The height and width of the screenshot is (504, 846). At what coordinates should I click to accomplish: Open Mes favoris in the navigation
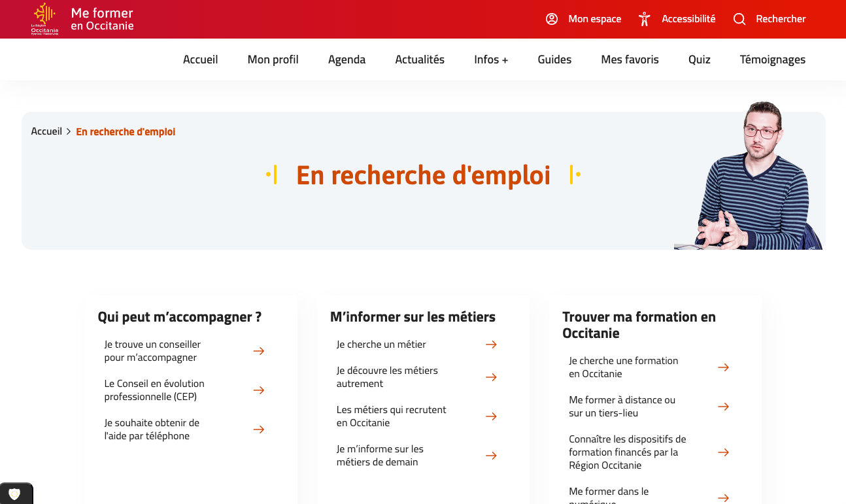(630, 59)
